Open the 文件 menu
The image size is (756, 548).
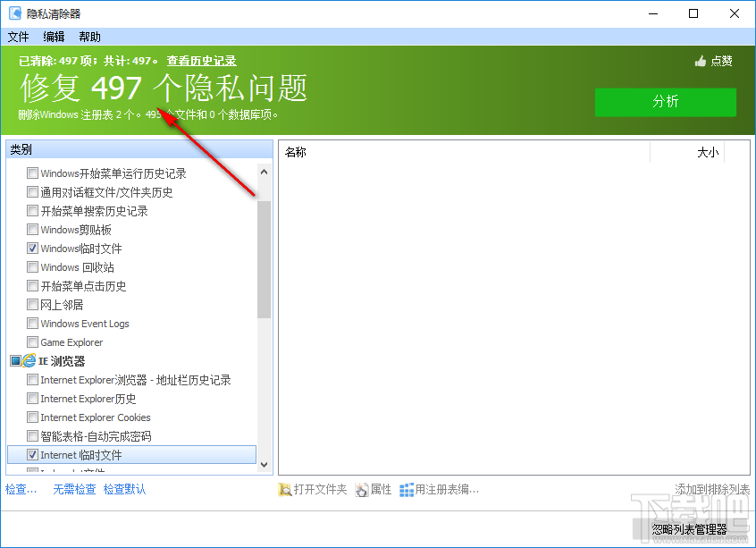18,37
